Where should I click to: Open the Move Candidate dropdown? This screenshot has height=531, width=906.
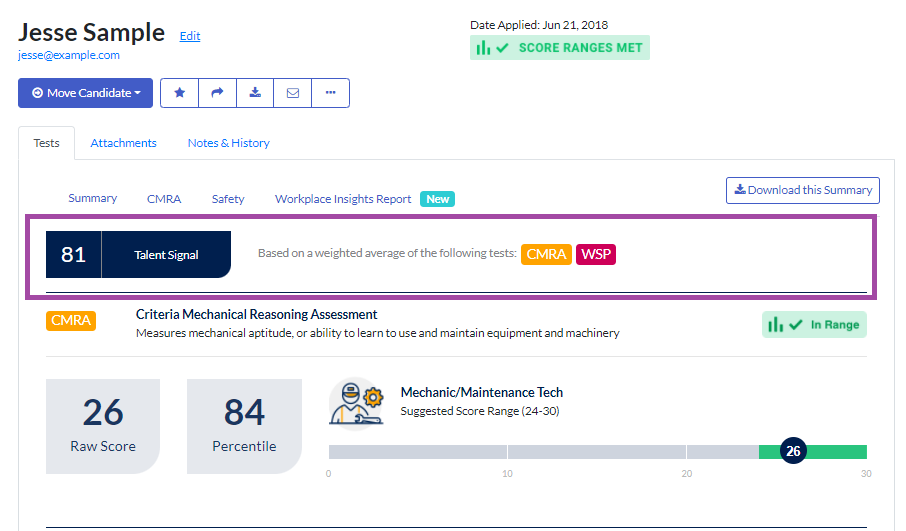(86, 93)
